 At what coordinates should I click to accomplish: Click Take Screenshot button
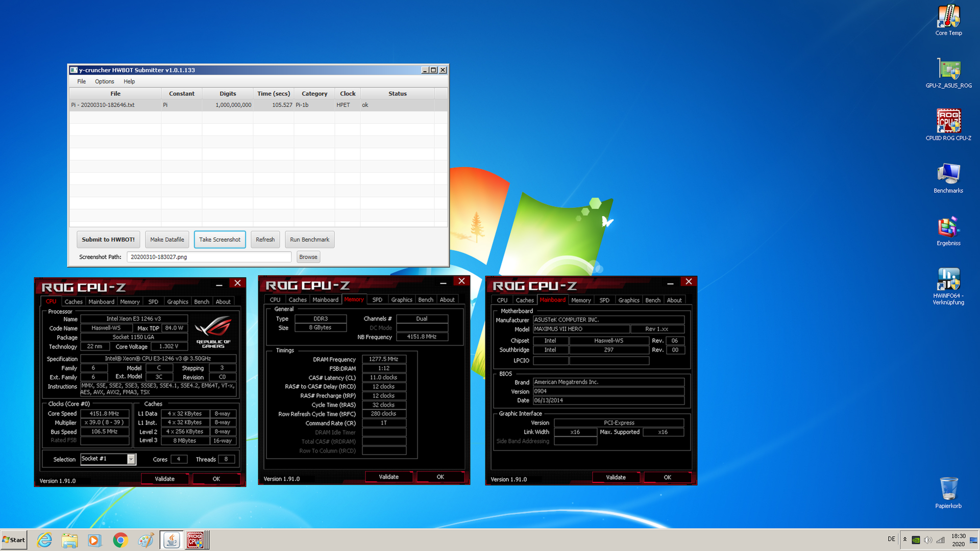click(219, 240)
